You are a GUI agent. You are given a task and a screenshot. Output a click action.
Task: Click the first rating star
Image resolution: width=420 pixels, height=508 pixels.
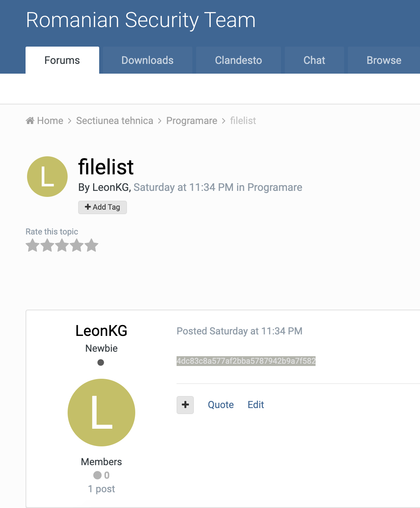(x=33, y=246)
